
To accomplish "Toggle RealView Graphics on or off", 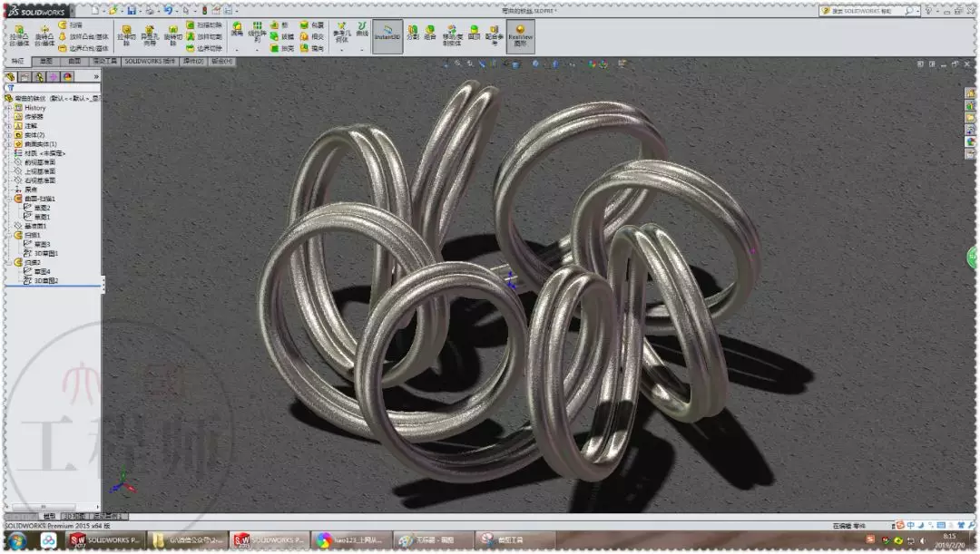I will click(x=520, y=36).
